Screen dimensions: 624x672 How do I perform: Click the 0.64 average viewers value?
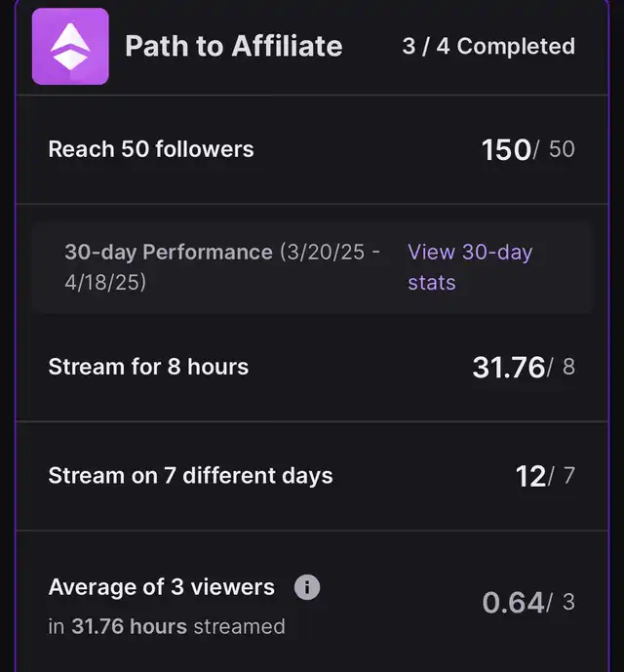click(x=513, y=603)
